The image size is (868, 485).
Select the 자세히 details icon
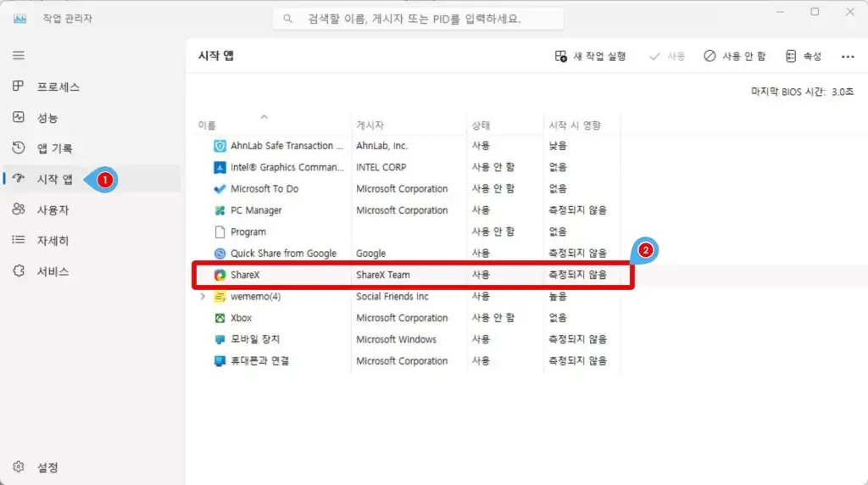(19, 240)
